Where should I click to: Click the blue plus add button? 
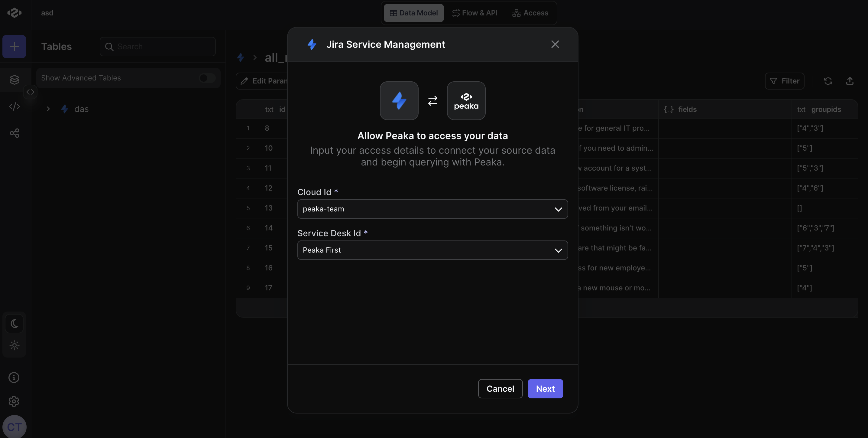point(14,47)
